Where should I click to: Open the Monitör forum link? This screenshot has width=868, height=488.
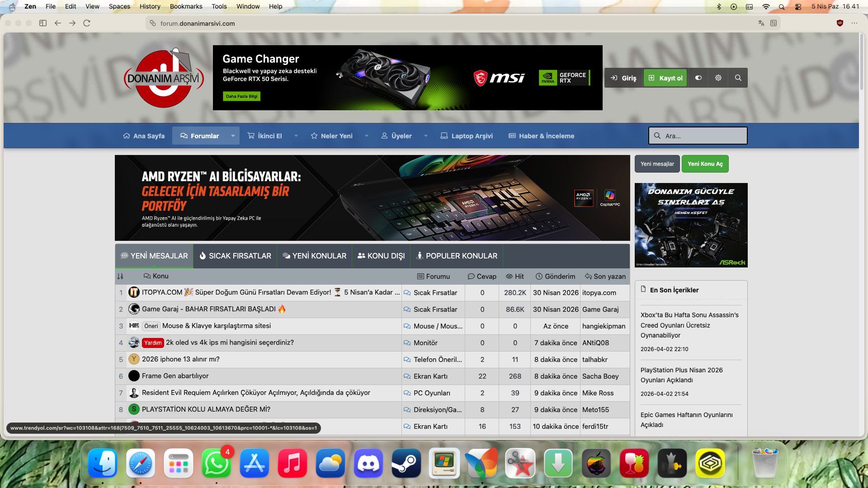[x=425, y=343]
